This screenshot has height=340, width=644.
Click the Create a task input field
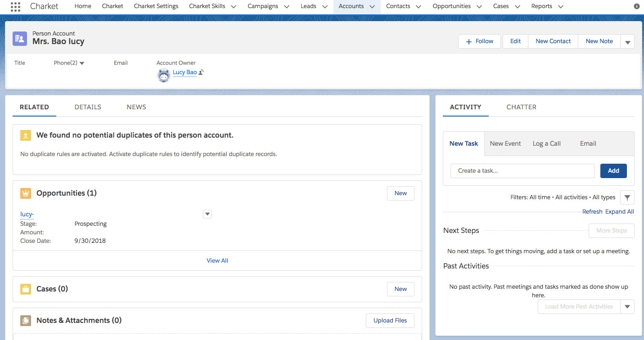point(522,171)
